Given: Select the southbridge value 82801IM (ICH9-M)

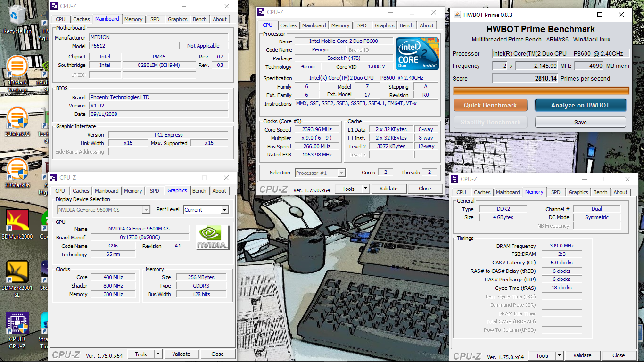Looking at the screenshot, I should 158,66.
